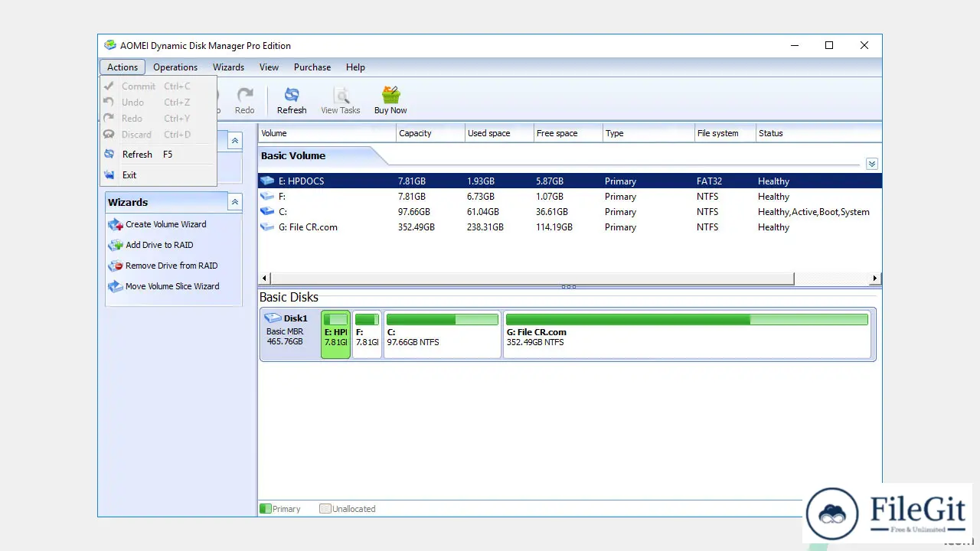Viewport: 980px width, 551px height.
Task: Sort by the Status column header
Action: point(818,133)
